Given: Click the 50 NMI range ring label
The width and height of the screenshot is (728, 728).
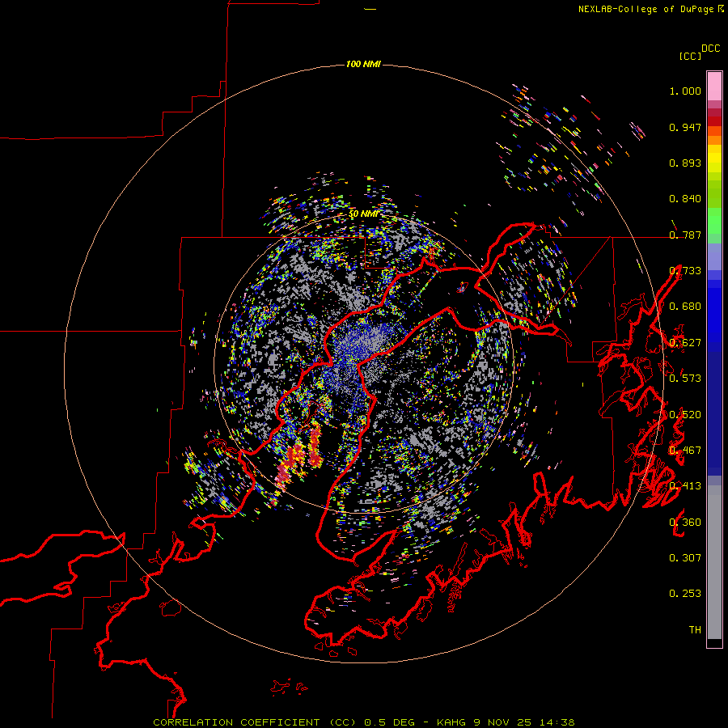Looking at the screenshot, I should [x=363, y=214].
